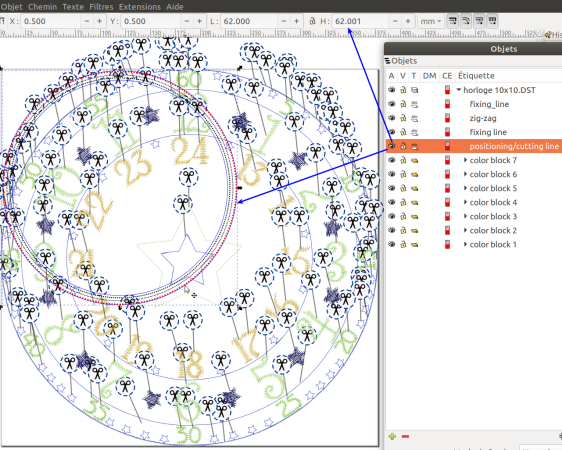Select the color block 3 row
This screenshot has height=450, width=562.
point(474,216)
